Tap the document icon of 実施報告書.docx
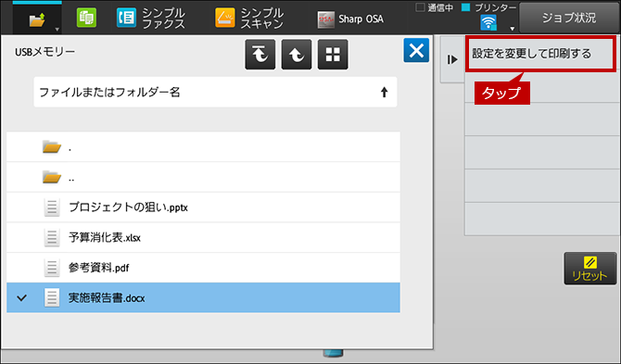The image size is (621, 364). click(52, 297)
